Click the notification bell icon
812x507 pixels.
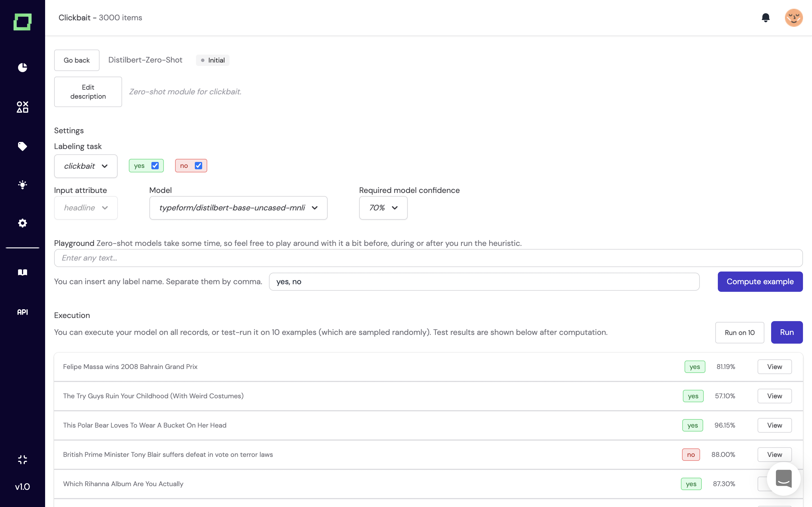(765, 18)
